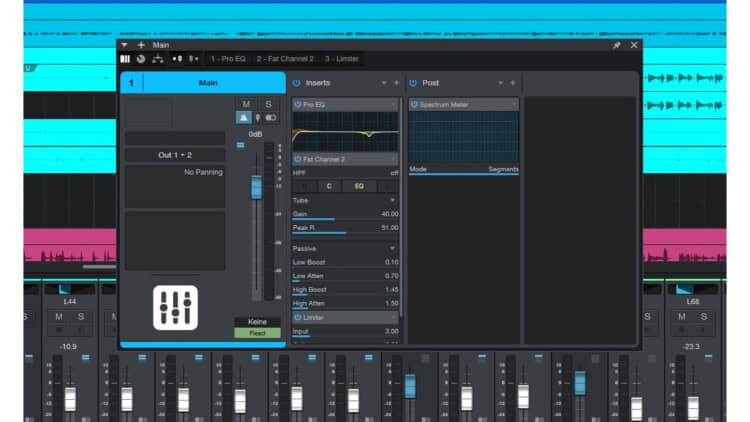Add an insert with Inserts plus icon
This screenshot has width=750, height=422.
(x=397, y=83)
